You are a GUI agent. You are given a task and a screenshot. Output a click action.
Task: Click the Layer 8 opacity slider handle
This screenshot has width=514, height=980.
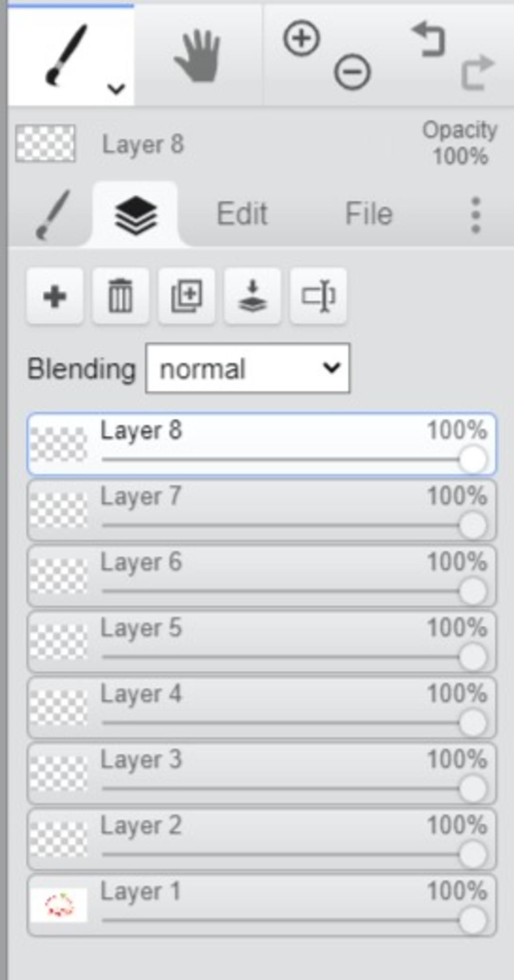click(472, 459)
